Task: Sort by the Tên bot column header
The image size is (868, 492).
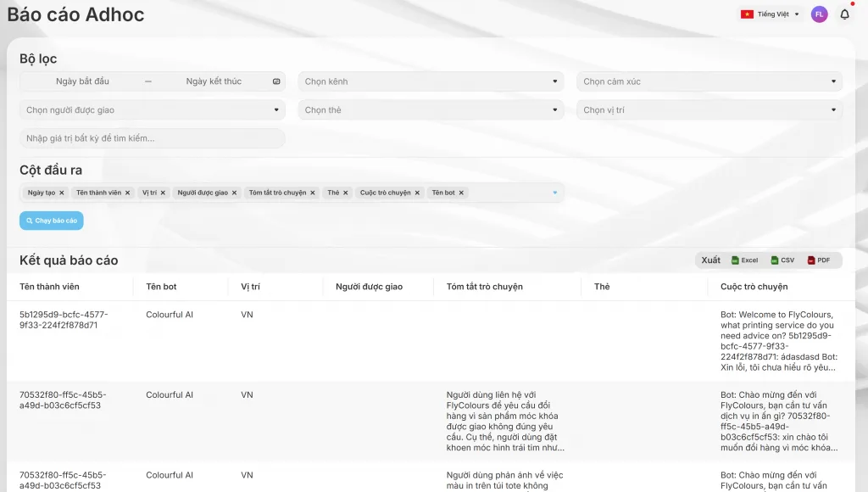Action: click(161, 287)
